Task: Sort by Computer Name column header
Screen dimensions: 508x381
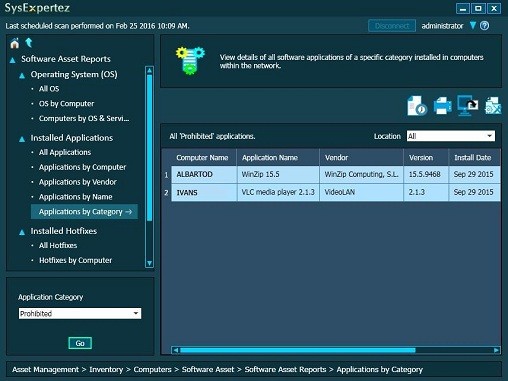Action: point(204,158)
